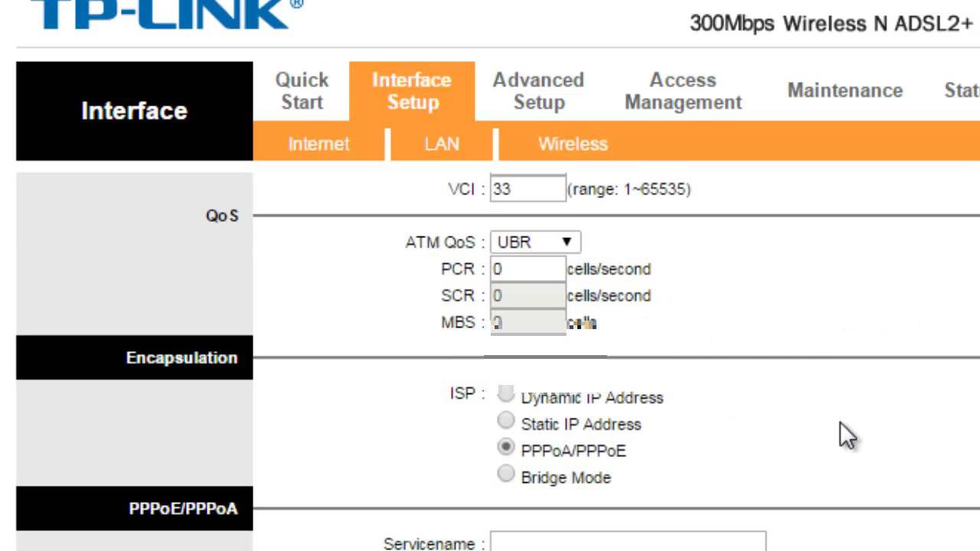Choose the PPPoA/PPPoE radio button
The width and height of the screenshot is (980, 551).
pyautogui.click(x=505, y=447)
